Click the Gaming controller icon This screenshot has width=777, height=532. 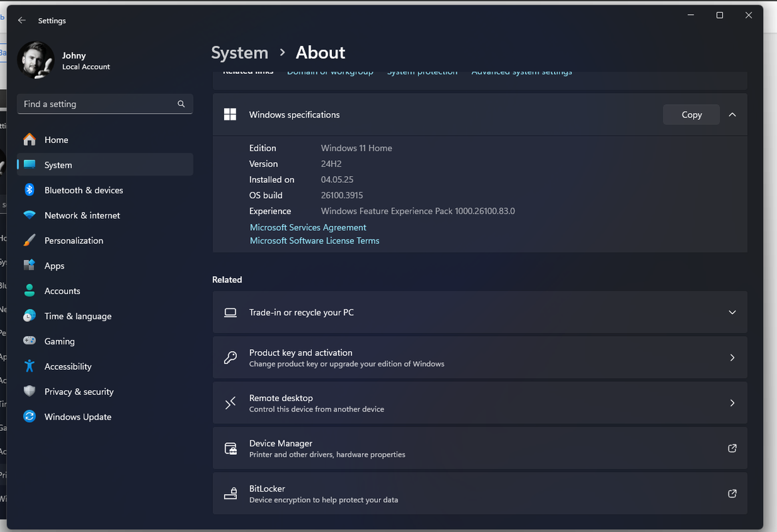29,340
